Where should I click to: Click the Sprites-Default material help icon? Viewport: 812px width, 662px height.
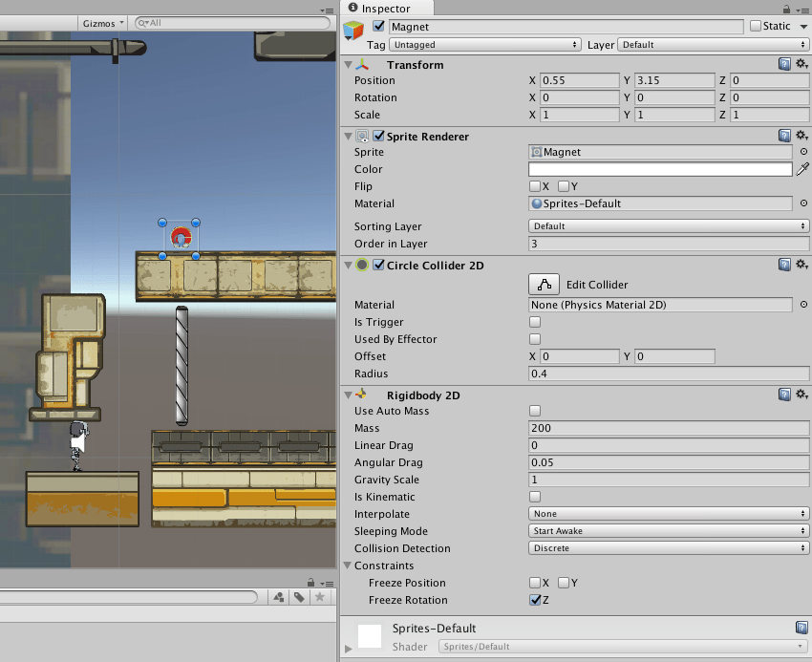[x=801, y=628]
